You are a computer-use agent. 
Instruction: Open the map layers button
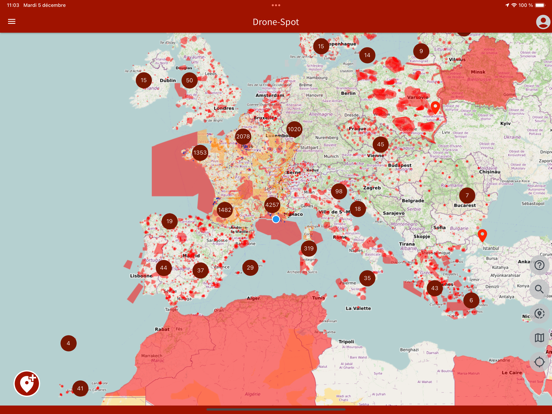coord(539,338)
